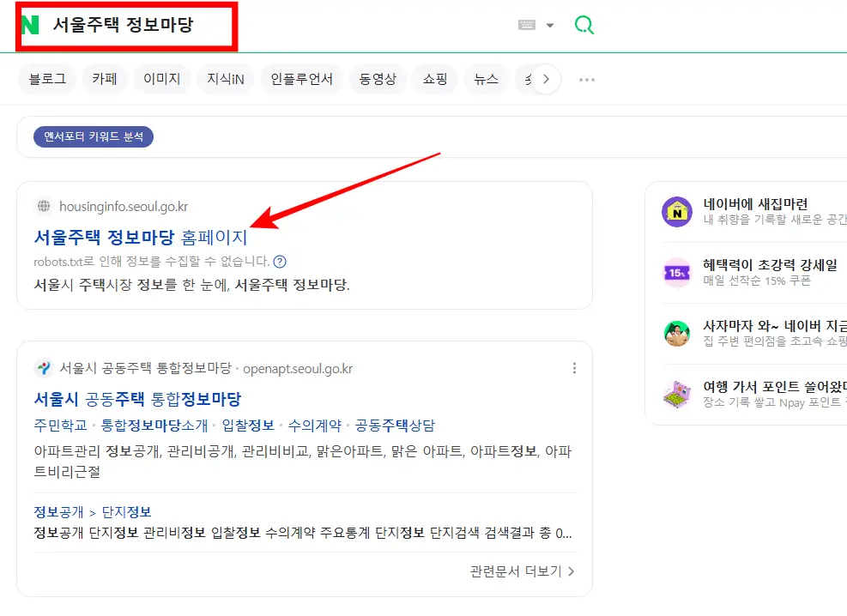Open the vertical three-dot menu on openapt result

[x=574, y=368]
